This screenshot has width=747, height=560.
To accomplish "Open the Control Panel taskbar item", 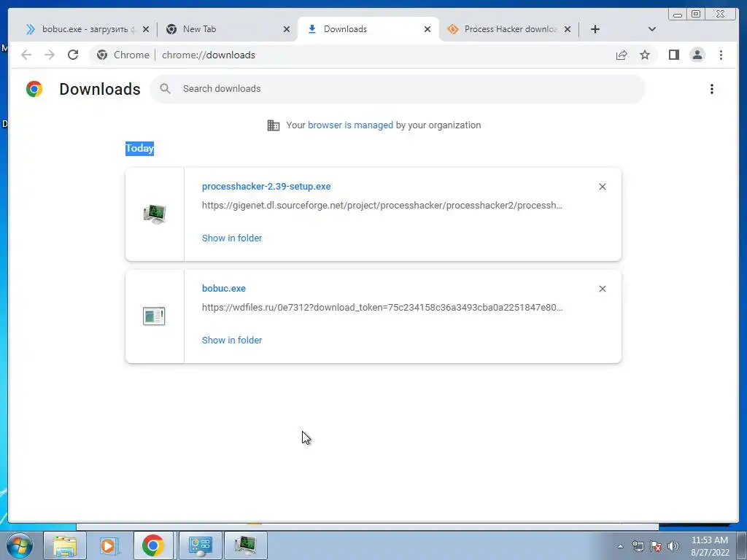I will click(200, 545).
